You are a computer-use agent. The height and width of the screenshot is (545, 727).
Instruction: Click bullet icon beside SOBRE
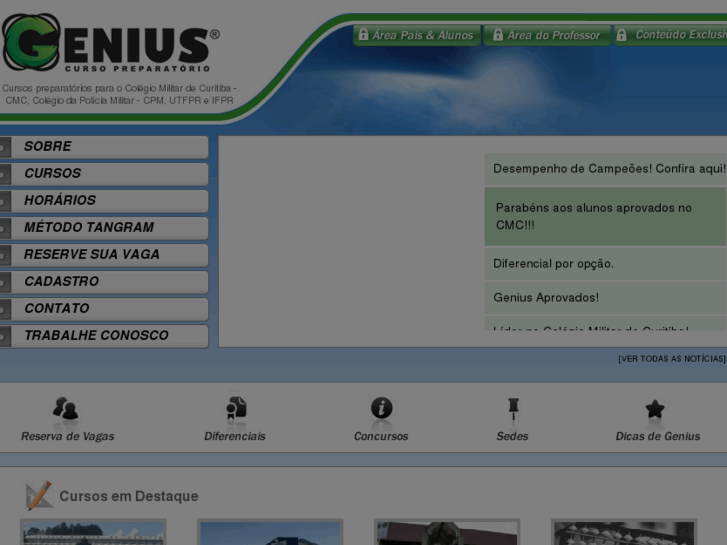[x=4, y=148]
